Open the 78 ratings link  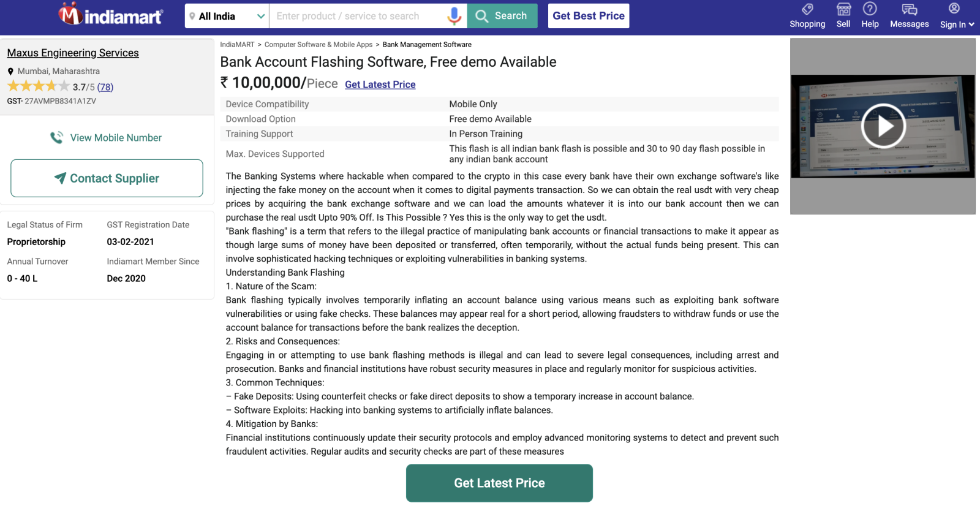coord(105,87)
